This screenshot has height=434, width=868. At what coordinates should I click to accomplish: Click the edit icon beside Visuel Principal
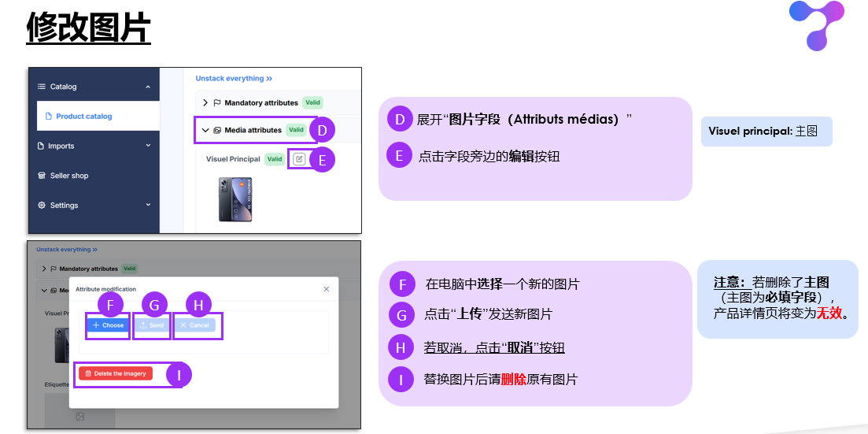tap(298, 159)
